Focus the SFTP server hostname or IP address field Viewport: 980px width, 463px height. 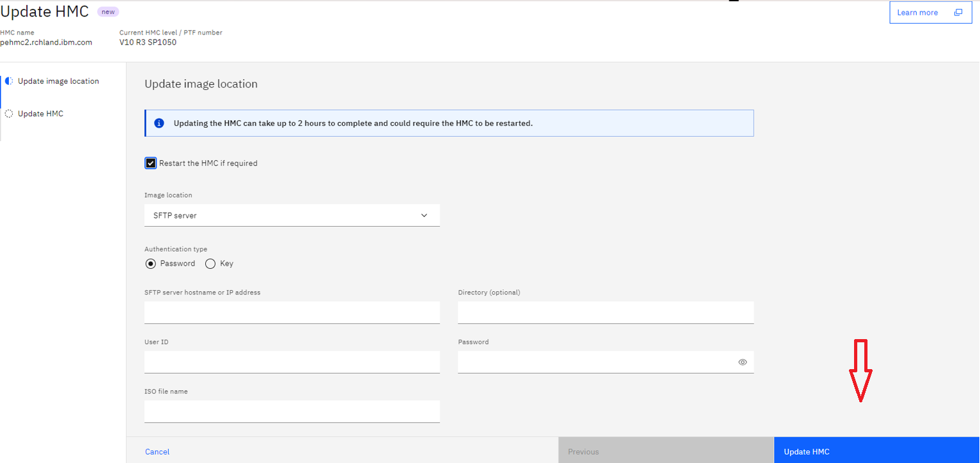tap(292, 312)
